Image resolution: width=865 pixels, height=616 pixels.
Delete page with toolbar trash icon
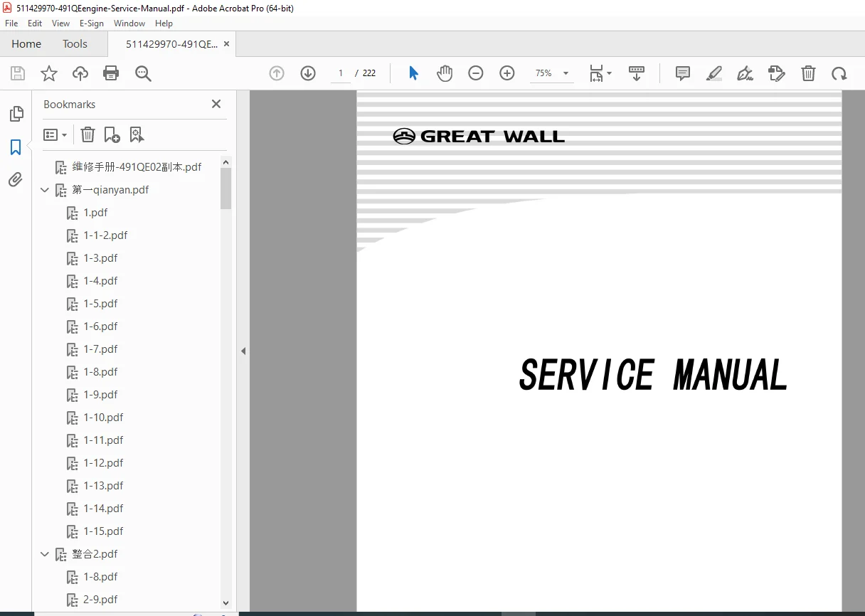[x=808, y=73]
